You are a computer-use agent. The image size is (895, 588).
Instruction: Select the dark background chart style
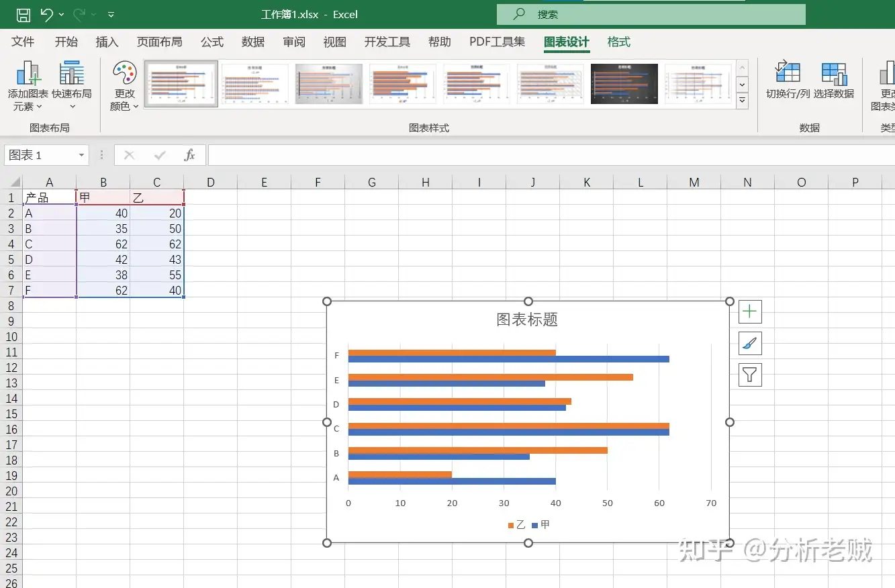tap(624, 84)
